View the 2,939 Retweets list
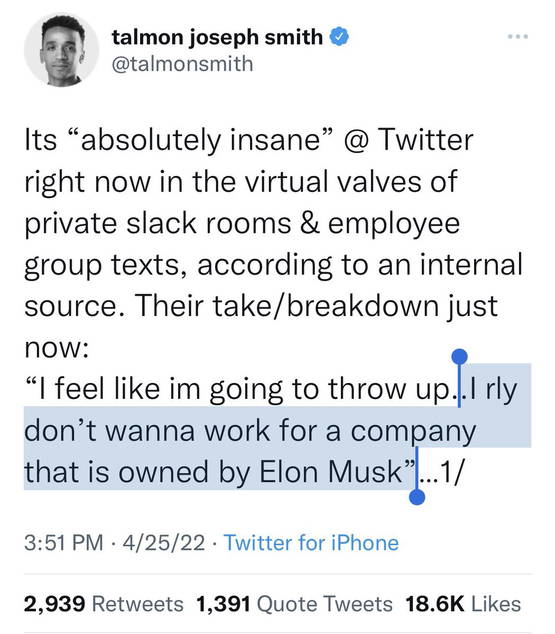This screenshot has width=555, height=634. pos(103,604)
